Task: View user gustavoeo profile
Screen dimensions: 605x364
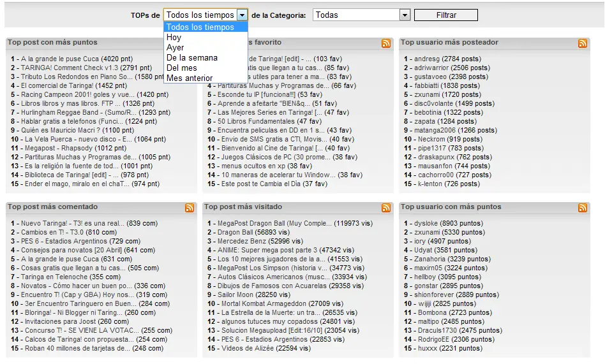Action: click(x=430, y=76)
